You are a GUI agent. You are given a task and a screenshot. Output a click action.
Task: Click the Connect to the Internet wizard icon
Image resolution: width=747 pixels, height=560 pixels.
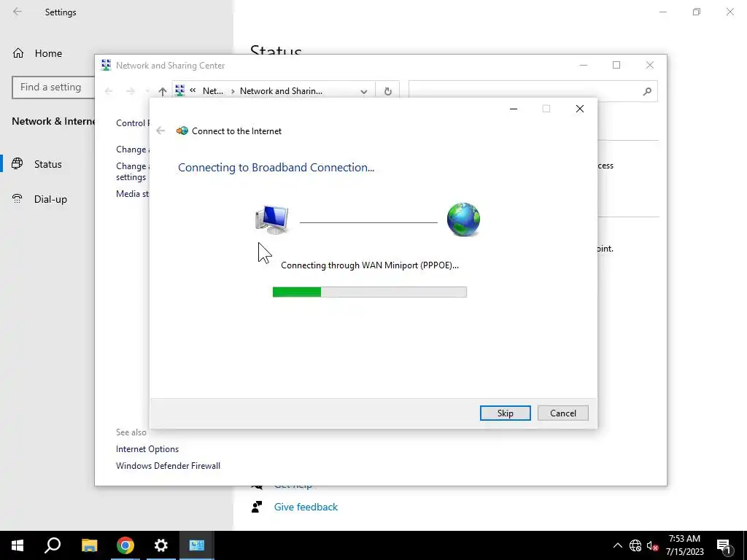[182, 131]
